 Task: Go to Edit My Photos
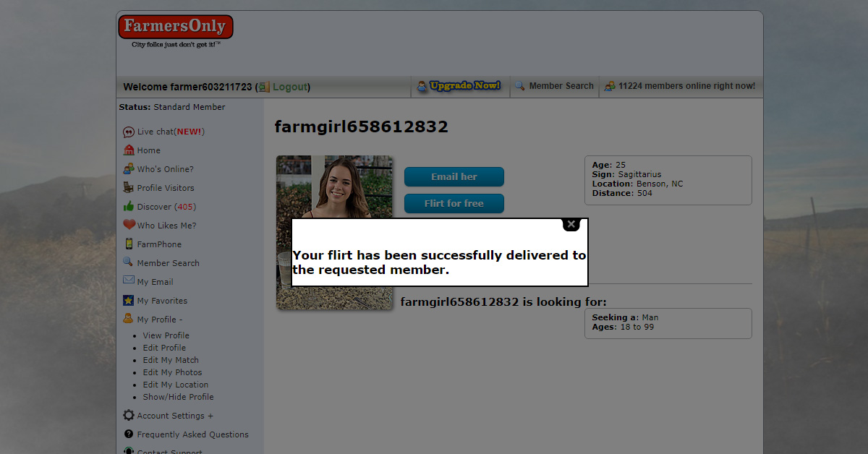point(173,372)
